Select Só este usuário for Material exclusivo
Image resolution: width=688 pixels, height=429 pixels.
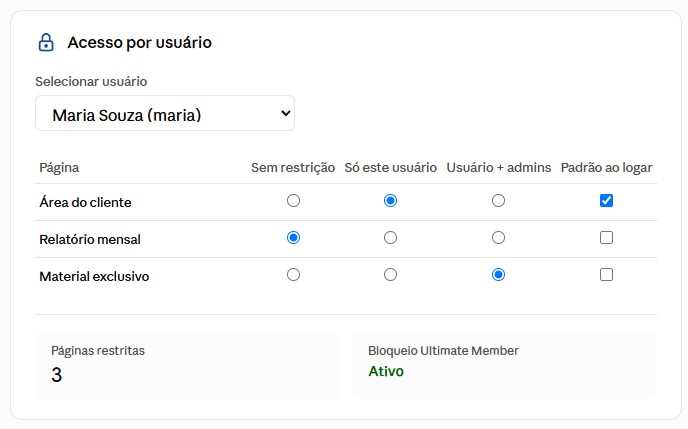(x=390, y=275)
